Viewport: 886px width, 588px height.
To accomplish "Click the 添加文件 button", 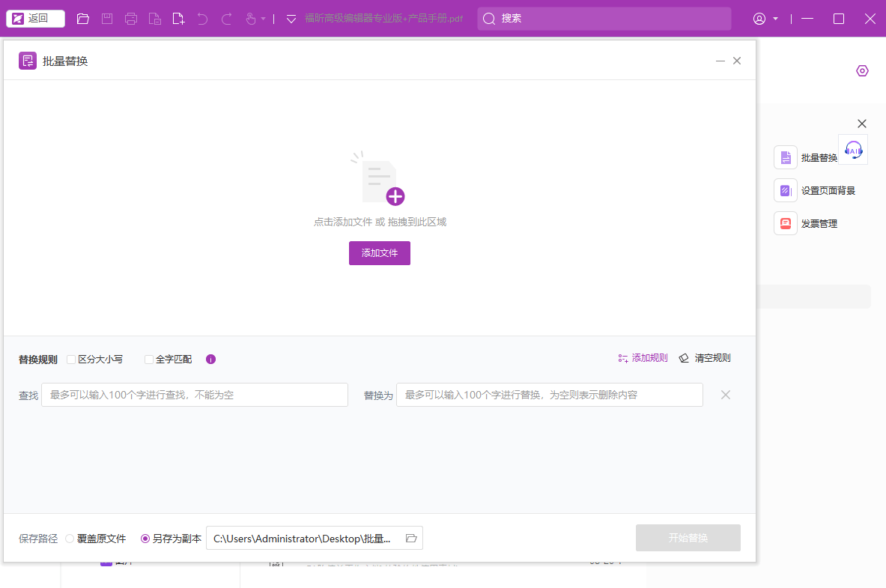I will 380,252.
